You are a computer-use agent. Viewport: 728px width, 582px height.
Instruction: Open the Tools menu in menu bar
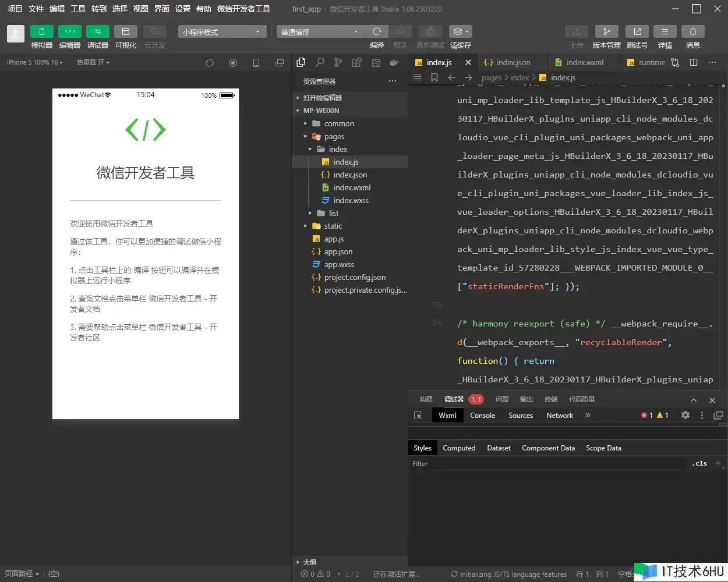click(78, 9)
